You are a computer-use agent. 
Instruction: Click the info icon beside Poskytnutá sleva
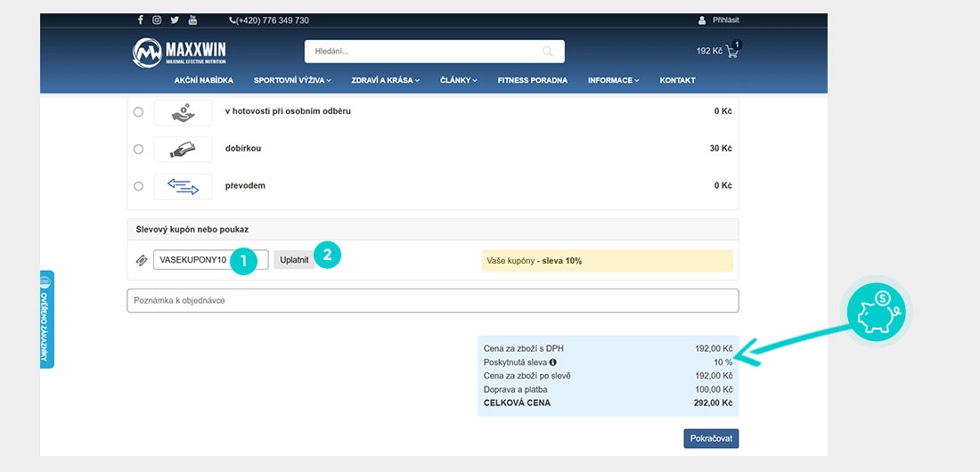(552, 362)
